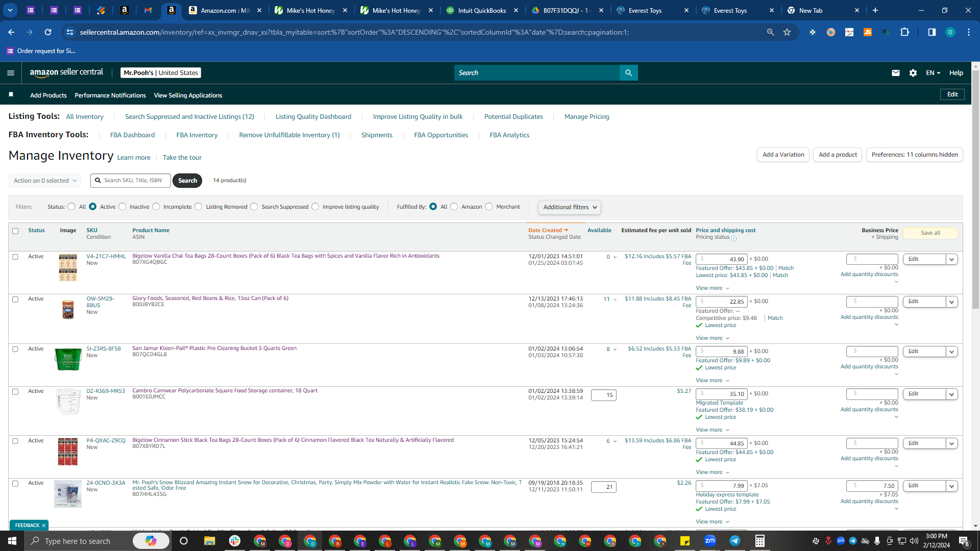Open the Shipments FBA tool
This screenshot has width=980, height=551.
point(377,135)
